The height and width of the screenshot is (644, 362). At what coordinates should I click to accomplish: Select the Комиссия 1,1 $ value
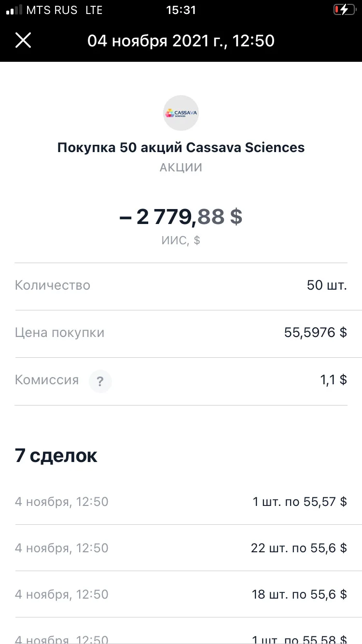334,380
